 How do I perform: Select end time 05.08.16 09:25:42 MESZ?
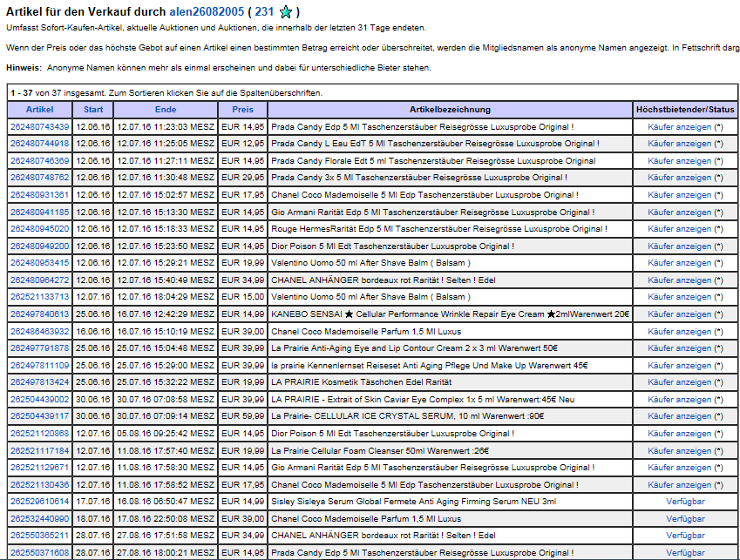click(166, 433)
